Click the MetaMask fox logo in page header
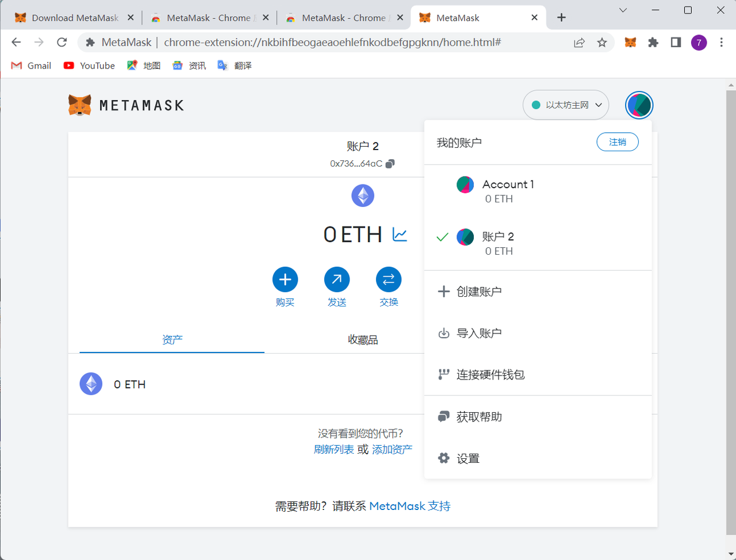 (79, 105)
